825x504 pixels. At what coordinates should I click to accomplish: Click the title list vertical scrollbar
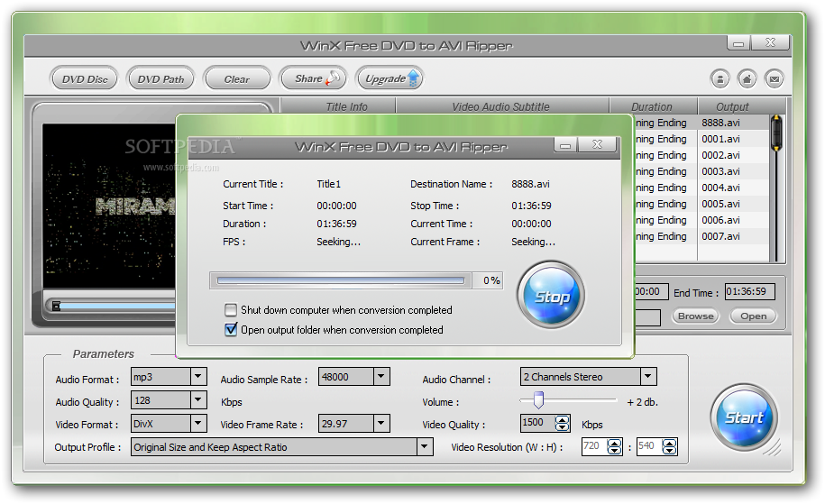776,188
